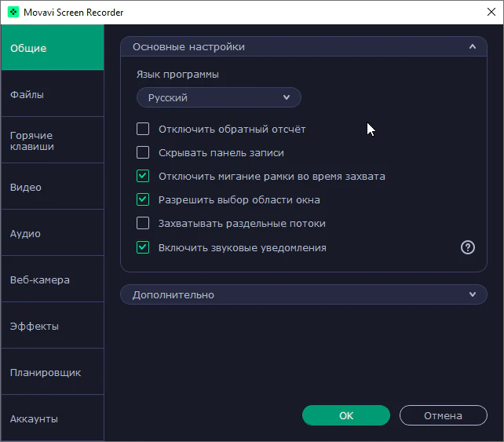
Task: Expand the Дополнительно section
Action: [x=304, y=294]
